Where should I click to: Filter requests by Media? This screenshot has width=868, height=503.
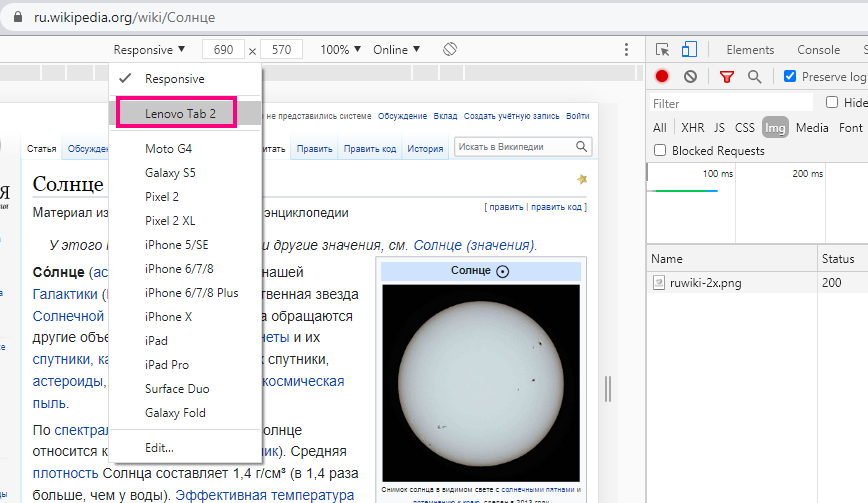[812, 128]
